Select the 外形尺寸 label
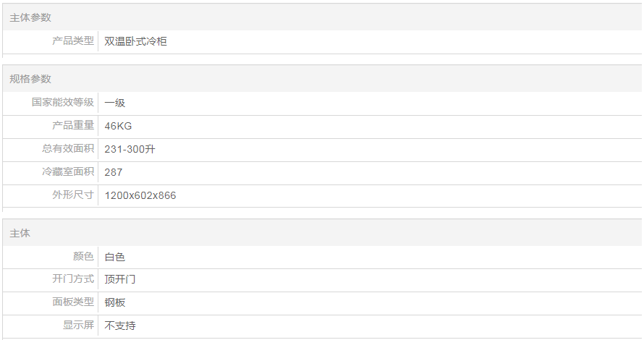644x340 pixels. (73, 195)
